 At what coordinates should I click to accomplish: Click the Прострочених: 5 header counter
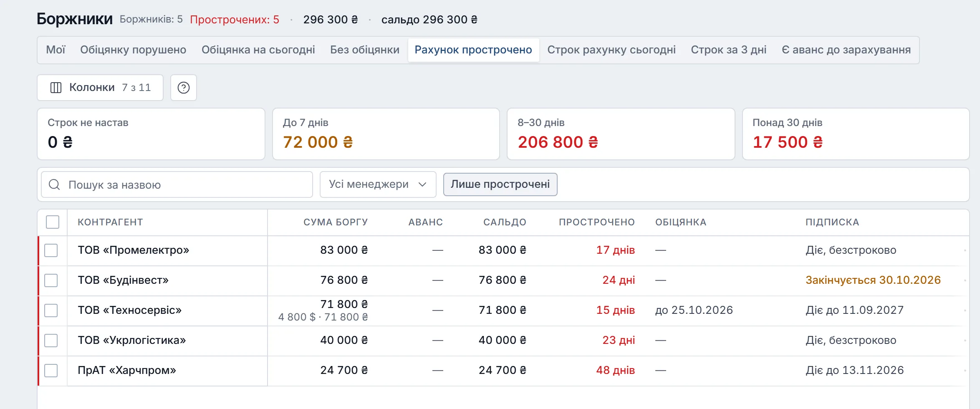pyautogui.click(x=235, y=20)
